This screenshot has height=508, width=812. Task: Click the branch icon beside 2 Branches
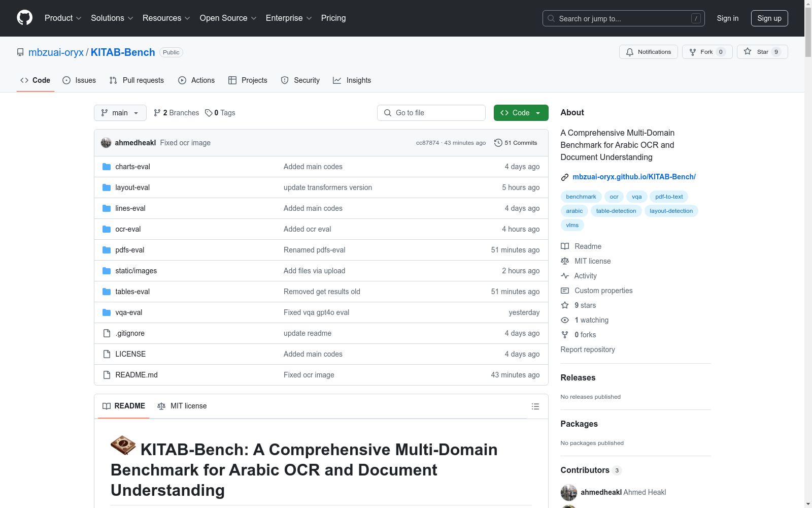157,113
